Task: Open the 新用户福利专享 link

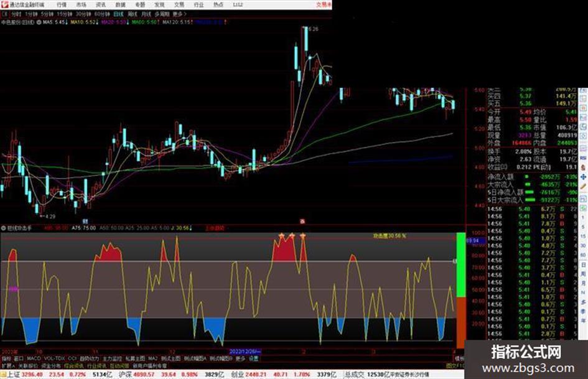Action: 149,366
